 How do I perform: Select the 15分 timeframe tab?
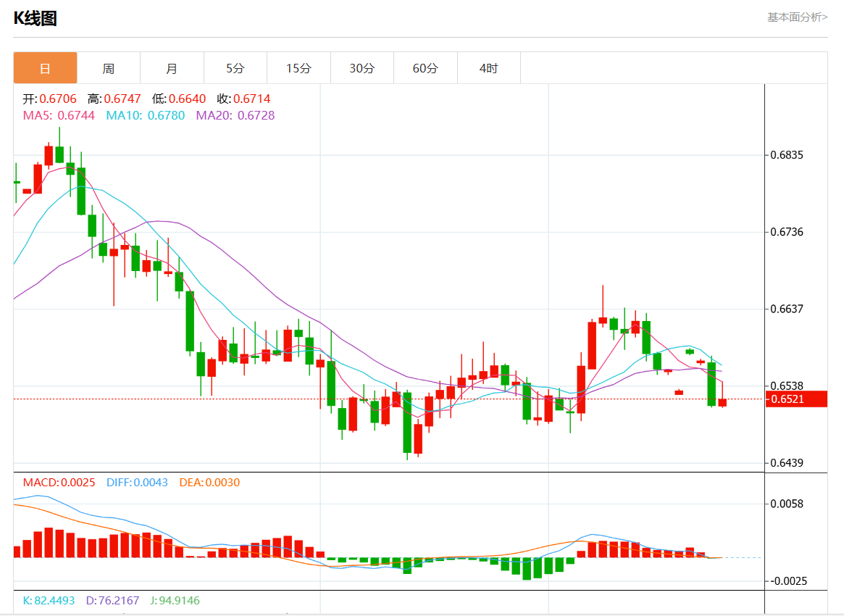(298, 68)
